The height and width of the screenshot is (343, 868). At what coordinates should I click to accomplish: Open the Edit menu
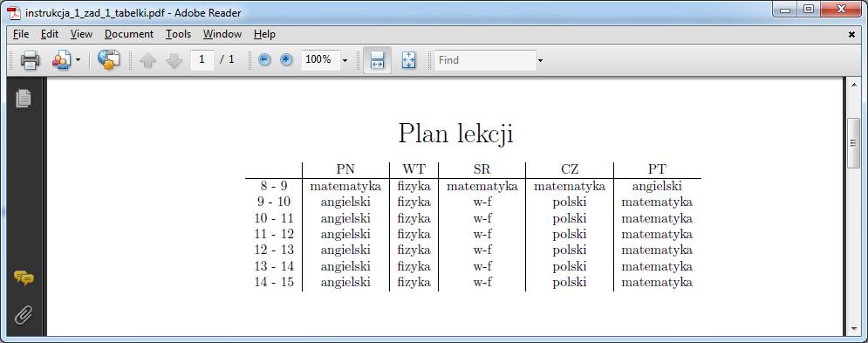point(49,34)
